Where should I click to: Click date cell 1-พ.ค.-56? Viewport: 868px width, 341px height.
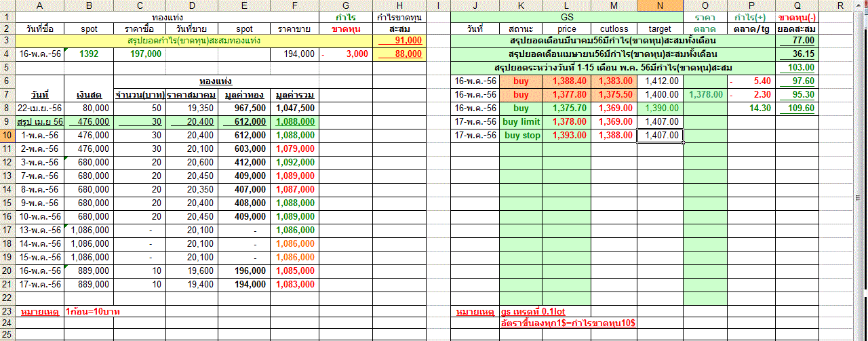40,136
